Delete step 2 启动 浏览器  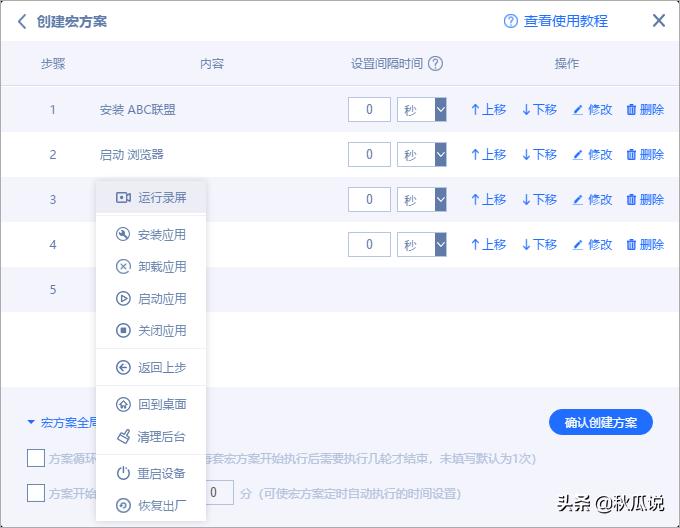coord(645,155)
